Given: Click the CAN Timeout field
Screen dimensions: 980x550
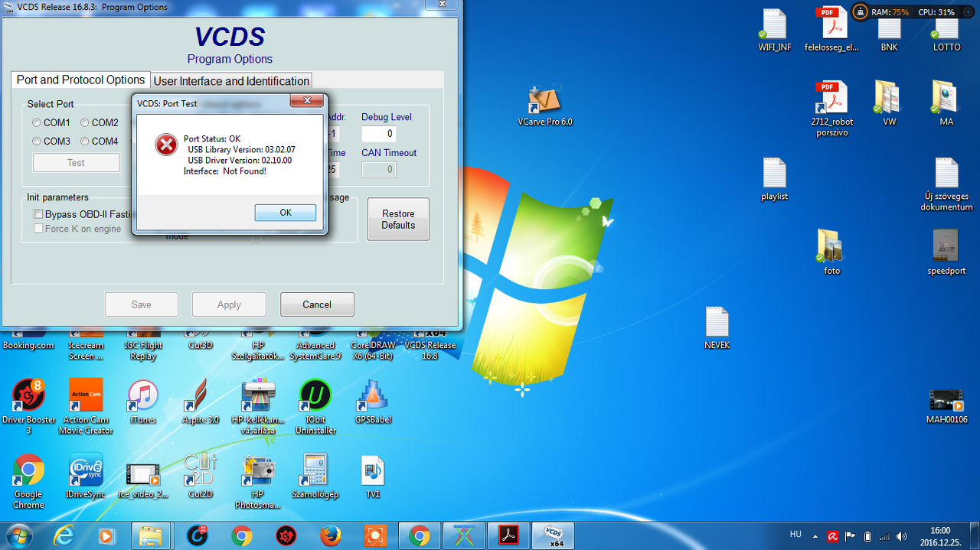Looking at the screenshot, I should [x=379, y=170].
